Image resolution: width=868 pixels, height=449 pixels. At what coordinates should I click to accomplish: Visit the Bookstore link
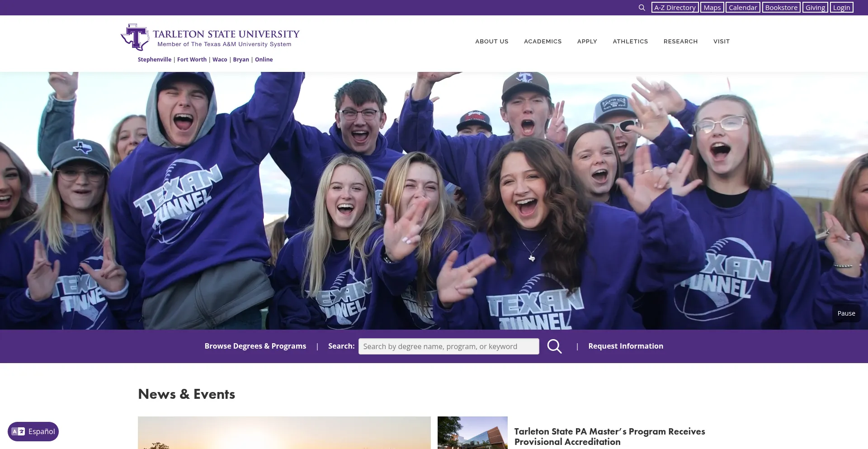tap(781, 8)
